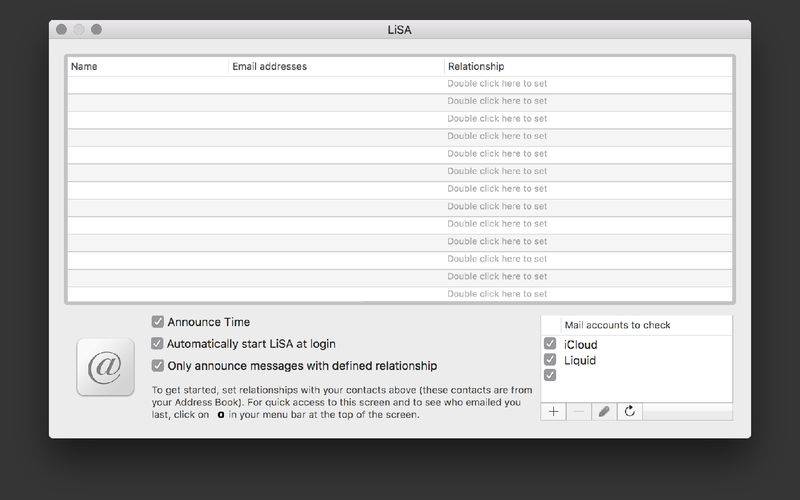The image size is (800, 500).
Task: Click the Email addresses column header
Action: coord(336,66)
